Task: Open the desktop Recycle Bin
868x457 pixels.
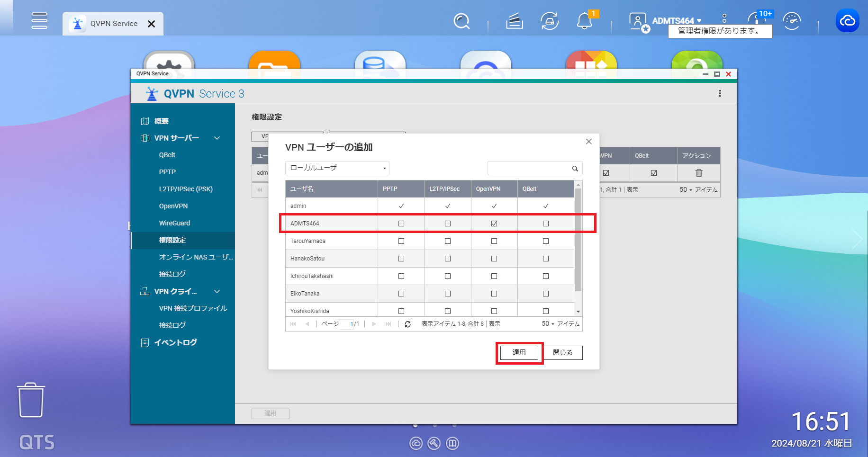Action: 31,400
